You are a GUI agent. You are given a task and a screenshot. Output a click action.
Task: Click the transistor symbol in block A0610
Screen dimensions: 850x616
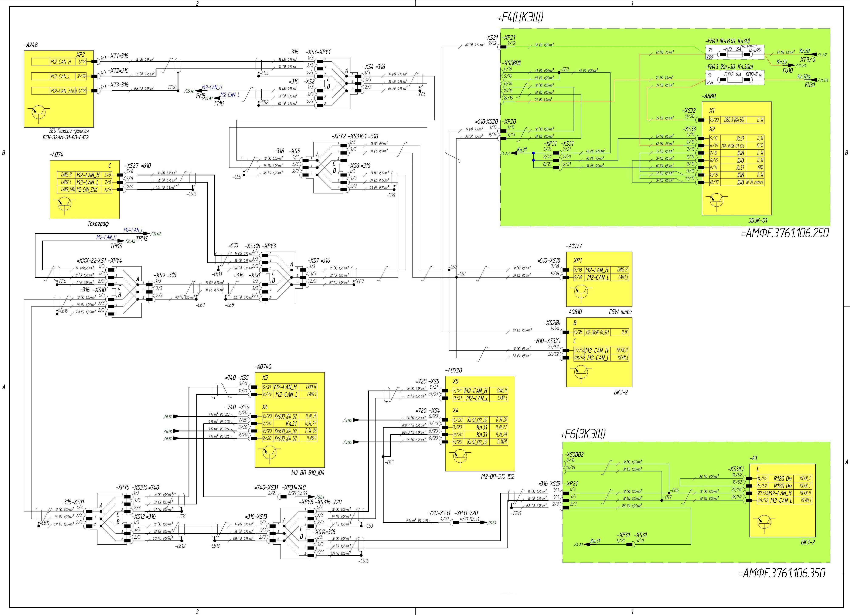coord(581,372)
